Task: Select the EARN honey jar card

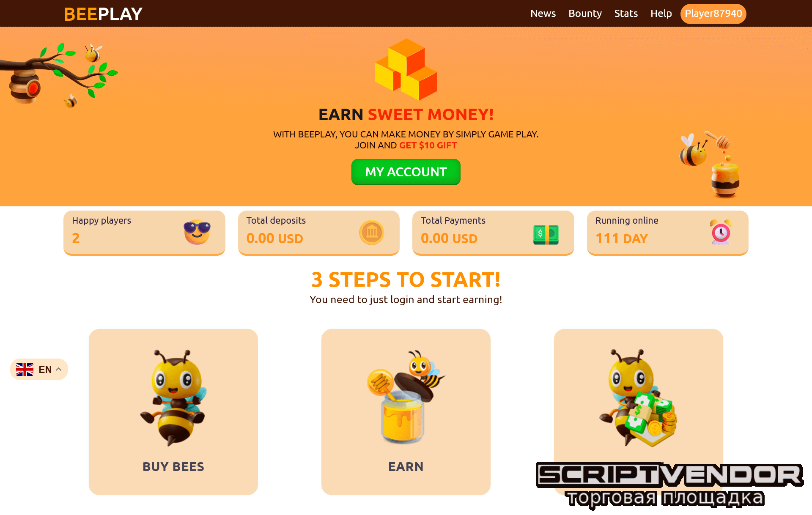Action: tap(406, 412)
